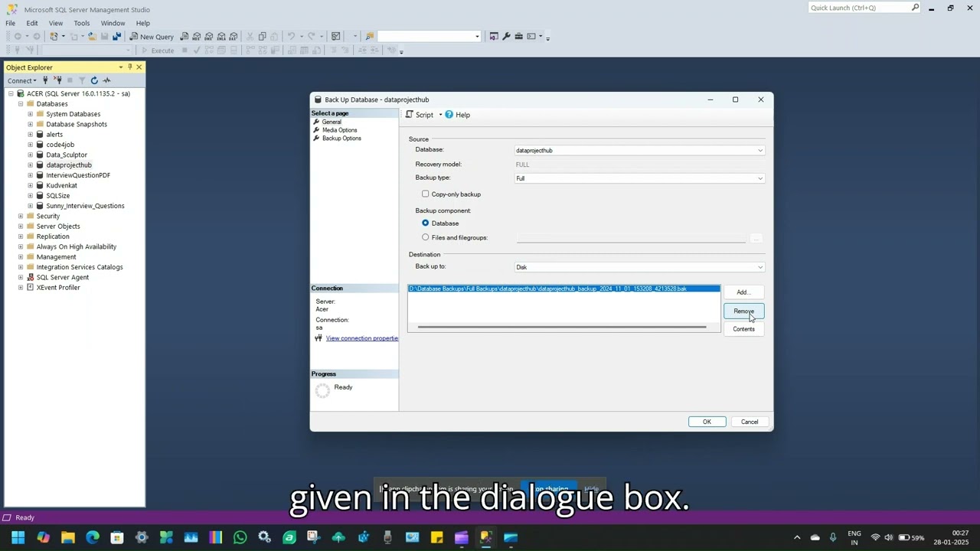The height and width of the screenshot is (551, 980).
Task: Click Connect Object Explorer plug icon
Action: (x=45, y=80)
